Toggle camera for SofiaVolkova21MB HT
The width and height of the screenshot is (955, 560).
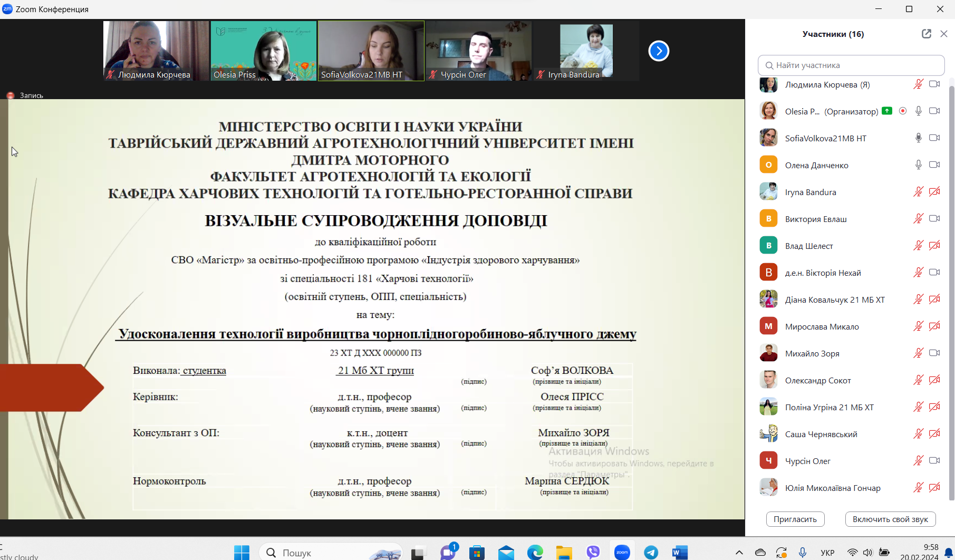(934, 138)
